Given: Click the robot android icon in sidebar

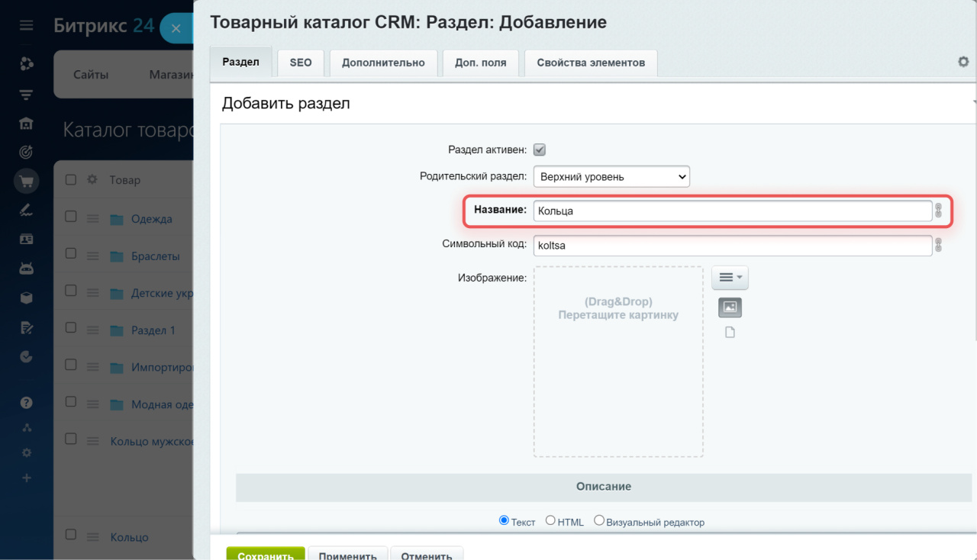Looking at the screenshot, I should [x=27, y=269].
